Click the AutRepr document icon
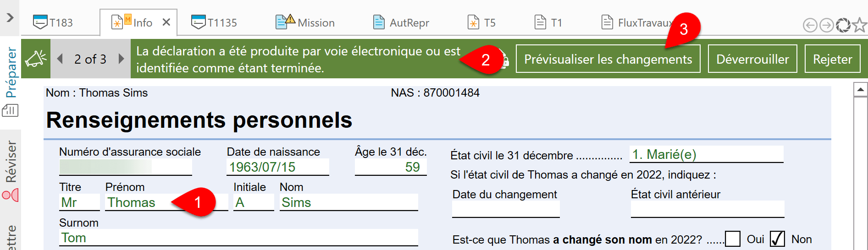Image resolution: width=868 pixels, height=250 pixels. click(x=379, y=22)
